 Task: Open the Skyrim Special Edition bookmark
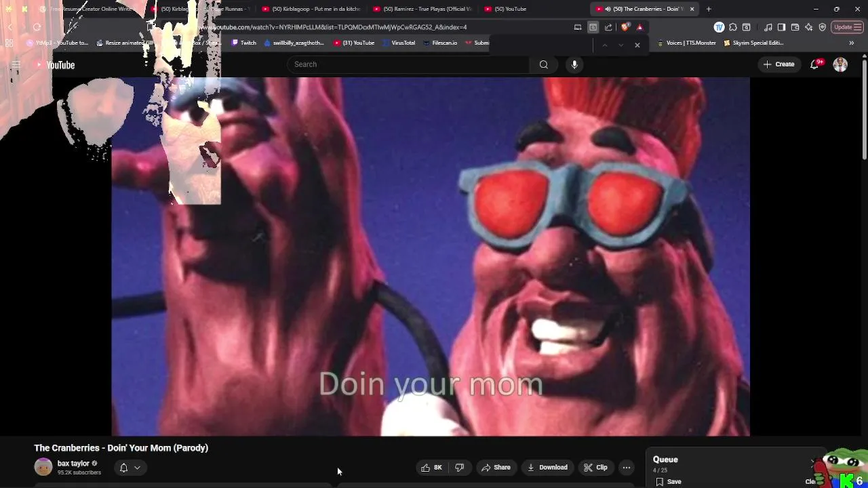753,43
